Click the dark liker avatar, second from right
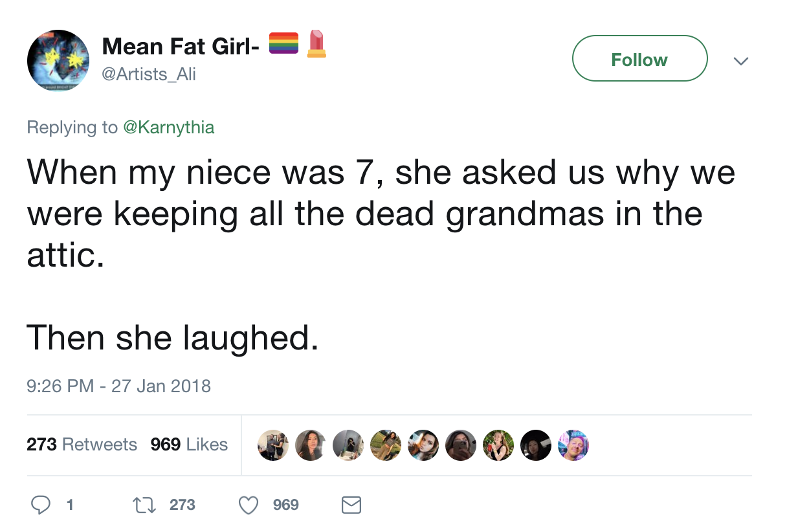787x532 pixels. point(536,445)
